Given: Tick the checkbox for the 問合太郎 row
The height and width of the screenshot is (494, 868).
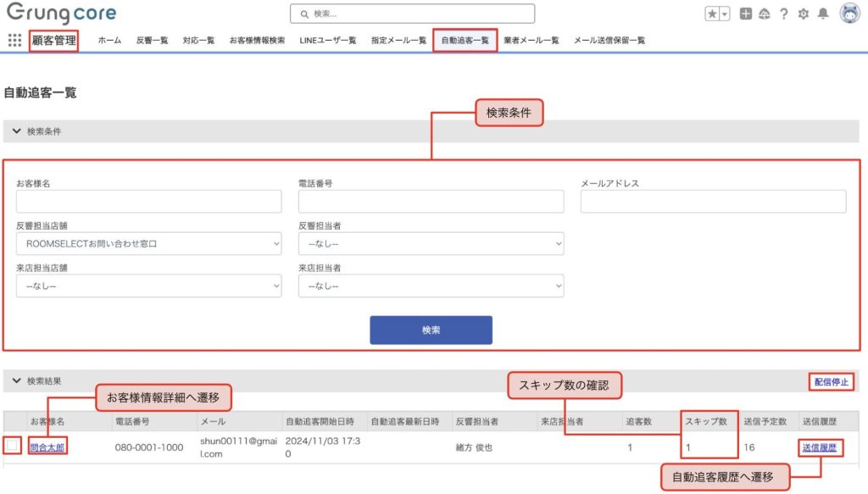Looking at the screenshot, I should 13,446.
